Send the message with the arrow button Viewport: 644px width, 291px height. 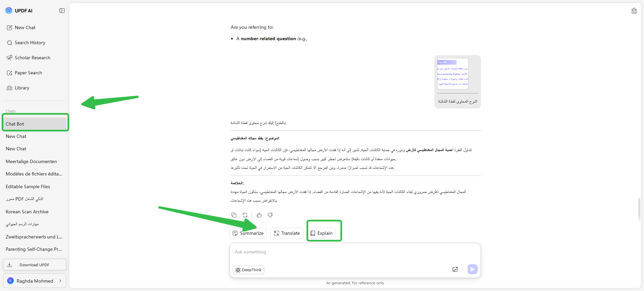473,269
